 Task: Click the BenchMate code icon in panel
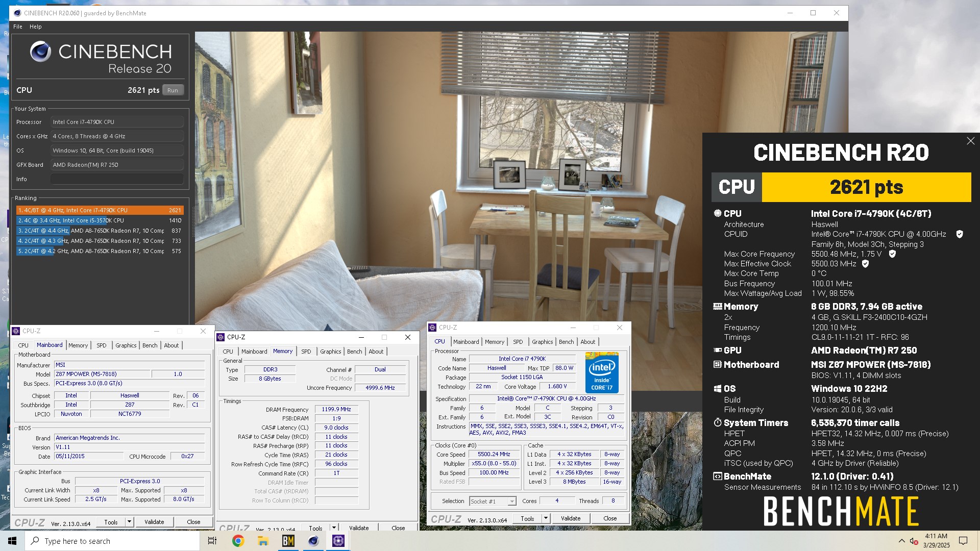pos(718,476)
